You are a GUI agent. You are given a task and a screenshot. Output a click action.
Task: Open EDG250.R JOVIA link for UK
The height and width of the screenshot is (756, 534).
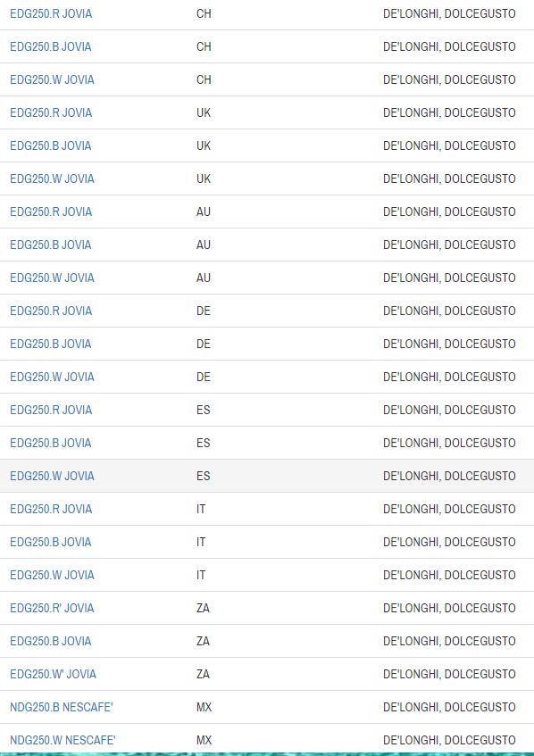tap(51, 112)
